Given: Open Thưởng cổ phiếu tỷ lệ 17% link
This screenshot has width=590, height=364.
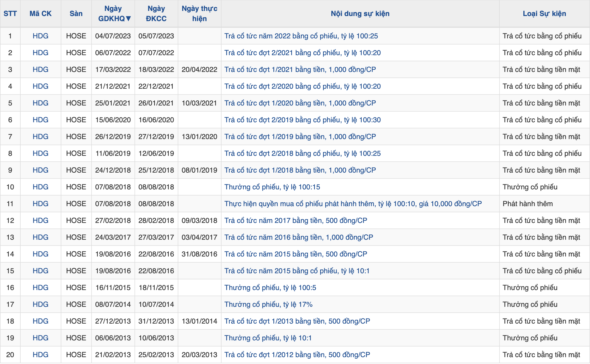Looking at the screenshot, I should click(x=268, y=304).
